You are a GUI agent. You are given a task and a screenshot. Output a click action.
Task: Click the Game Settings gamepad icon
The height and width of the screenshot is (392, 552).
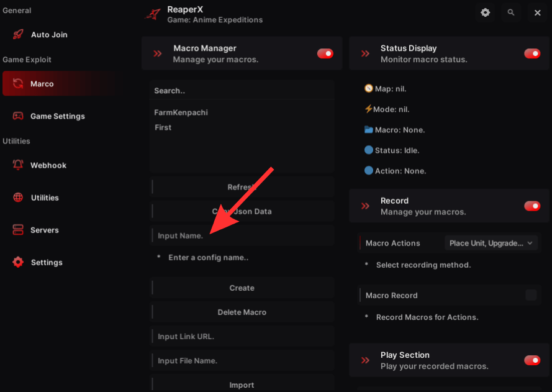pyautogui.click(x=18, y=116)
